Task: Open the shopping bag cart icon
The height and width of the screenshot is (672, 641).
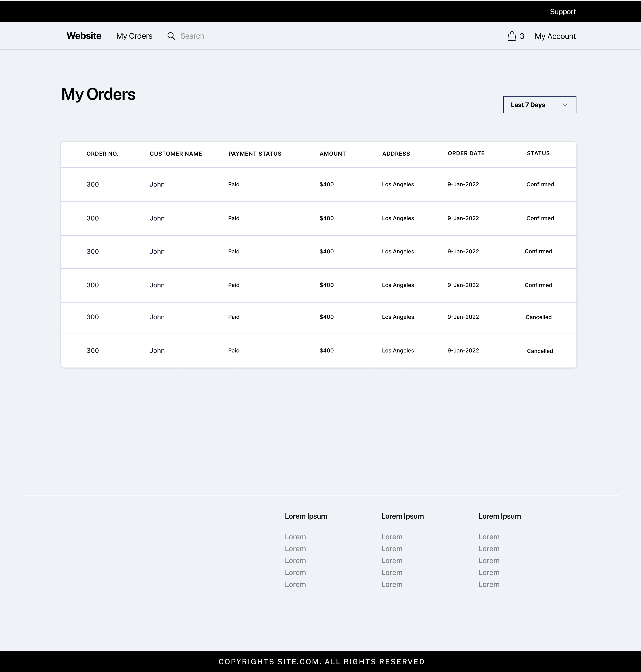Action: click(x=511, y=36)
